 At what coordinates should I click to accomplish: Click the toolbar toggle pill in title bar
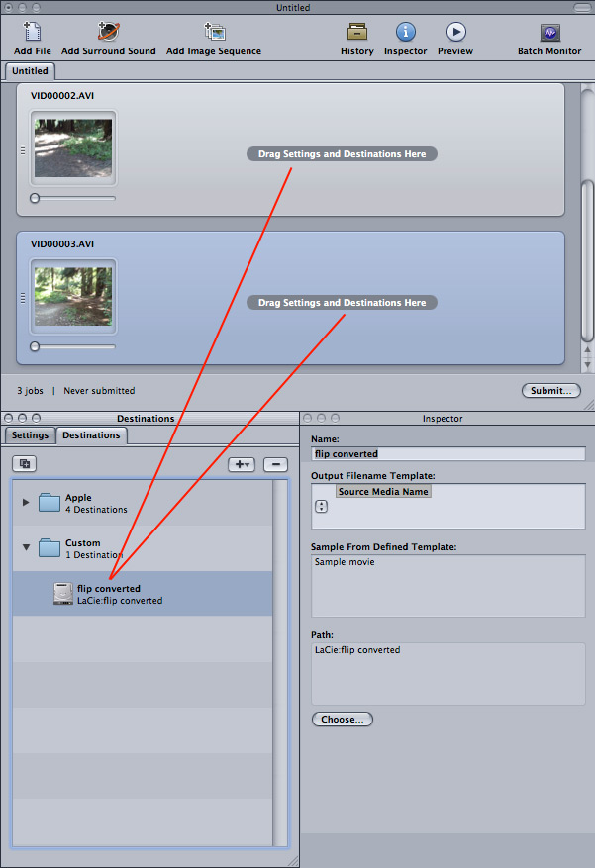(x=582, y=7)
